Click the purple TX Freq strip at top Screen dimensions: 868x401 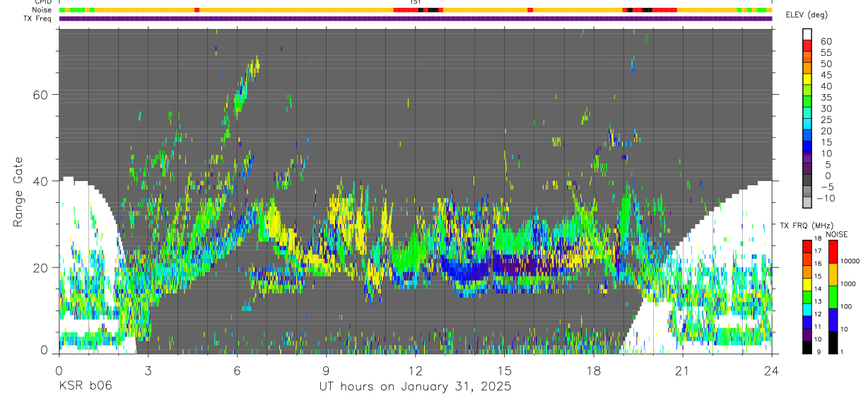click(x=415, y=18)
